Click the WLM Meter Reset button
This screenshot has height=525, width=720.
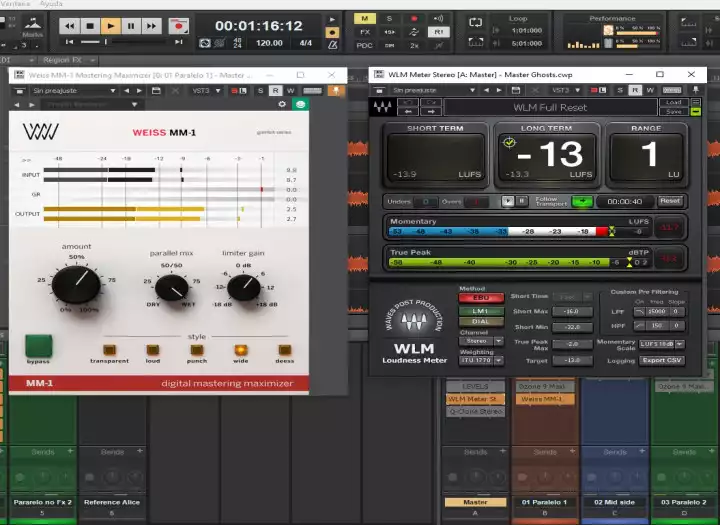[670, 201]
